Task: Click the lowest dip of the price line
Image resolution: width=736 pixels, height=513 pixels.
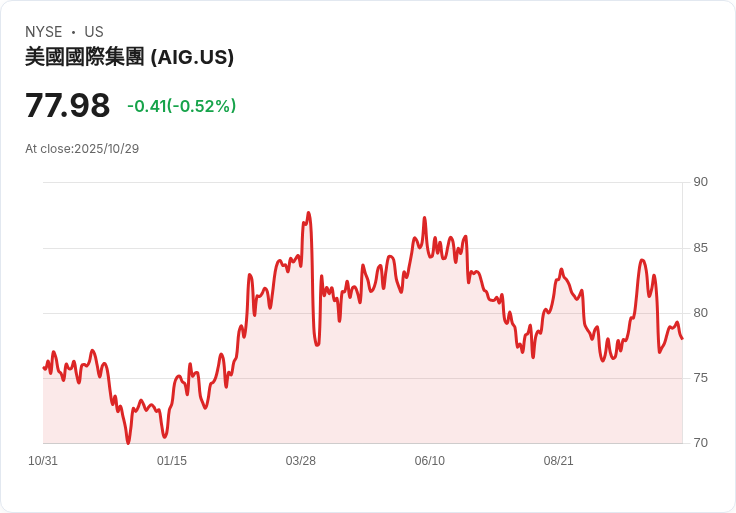Action: (x=128, y=442)
